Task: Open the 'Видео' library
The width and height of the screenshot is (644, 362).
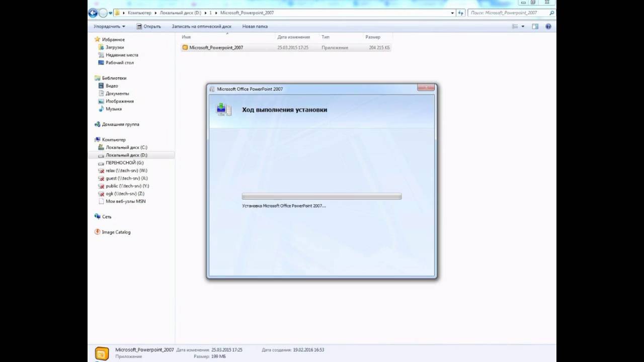Action: click(x=112, y=86)
